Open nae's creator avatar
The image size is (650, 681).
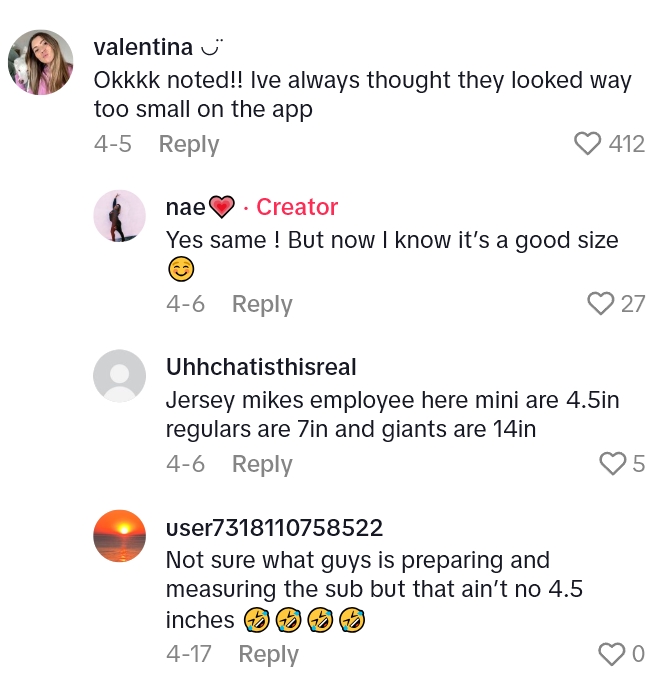[119, 216]
